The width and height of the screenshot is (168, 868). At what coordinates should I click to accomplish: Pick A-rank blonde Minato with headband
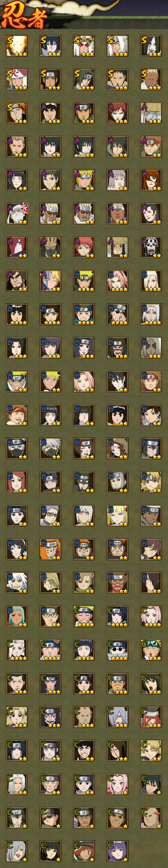[84, 180]
